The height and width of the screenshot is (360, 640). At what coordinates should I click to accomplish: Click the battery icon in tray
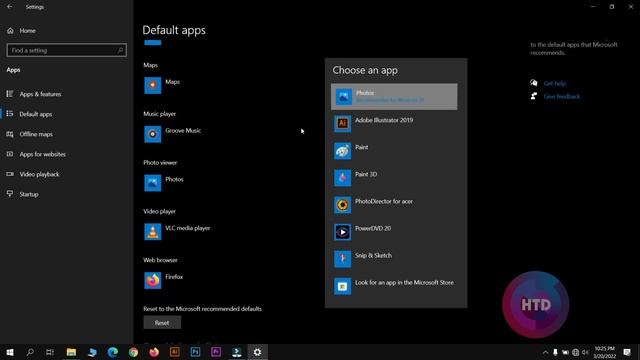pos(565,352)
